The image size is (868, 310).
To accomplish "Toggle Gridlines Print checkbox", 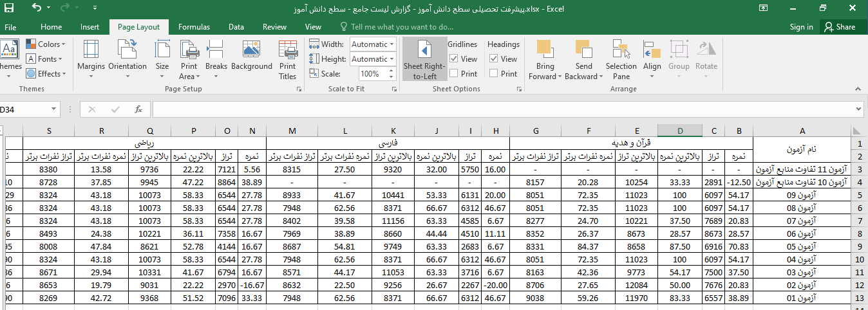I will (453, 73).
